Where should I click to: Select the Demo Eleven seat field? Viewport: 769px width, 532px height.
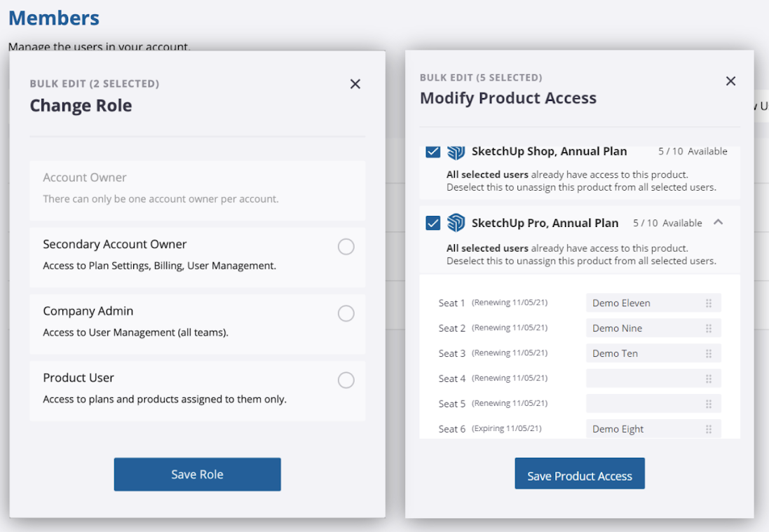pos(653,303)
